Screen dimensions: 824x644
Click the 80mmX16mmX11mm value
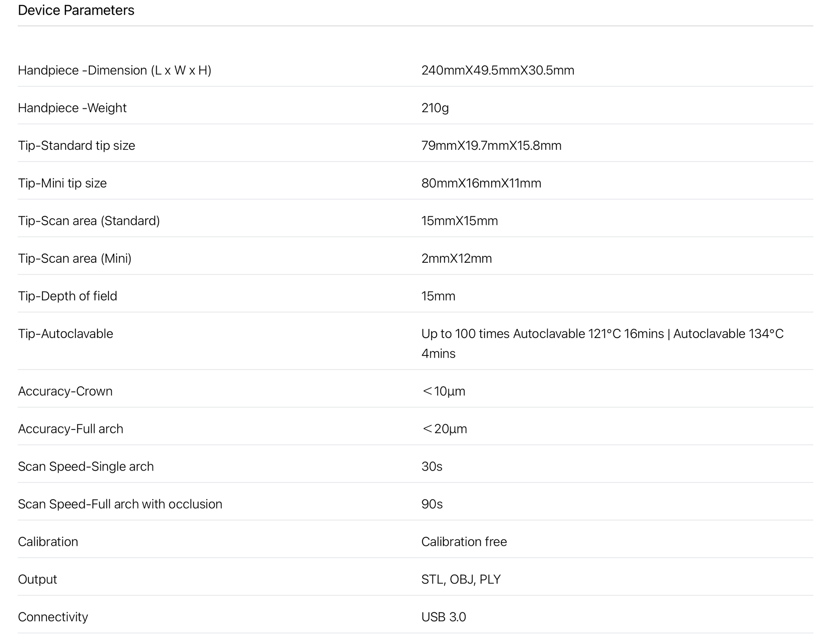pos(481,183)
